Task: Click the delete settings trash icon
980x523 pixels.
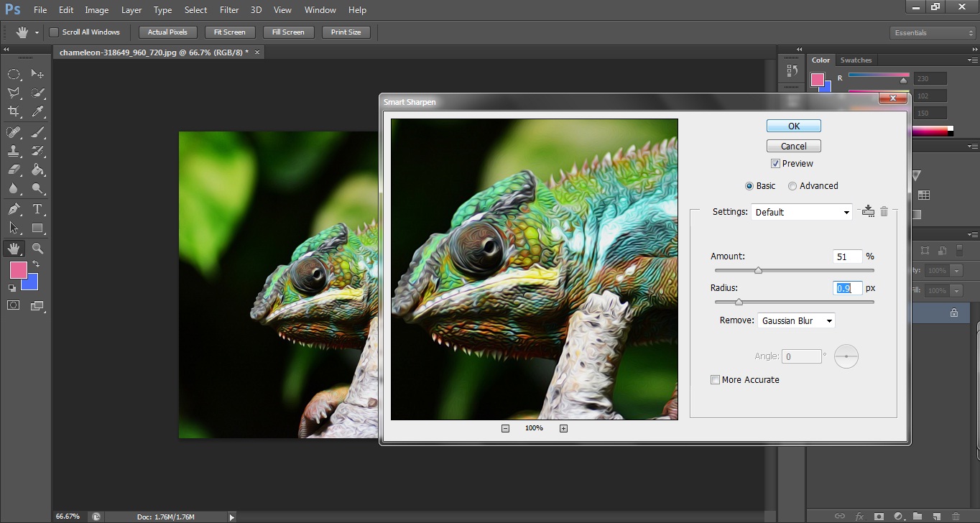Action: click(884, 211)
